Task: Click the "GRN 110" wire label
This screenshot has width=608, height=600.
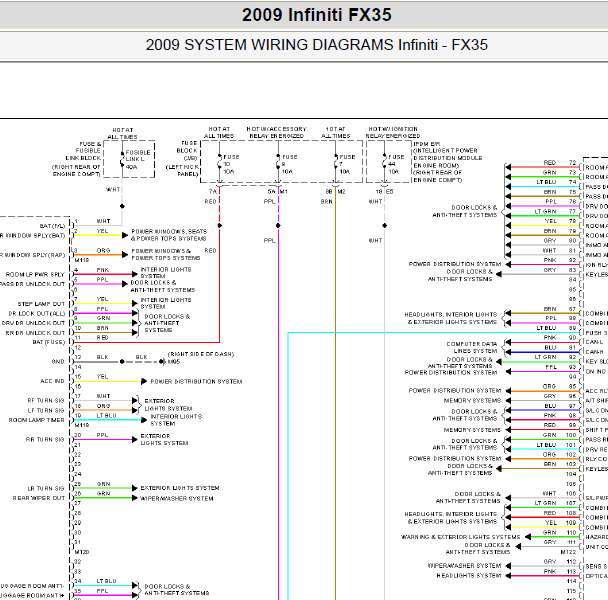Action: click(x=560, y=533)
